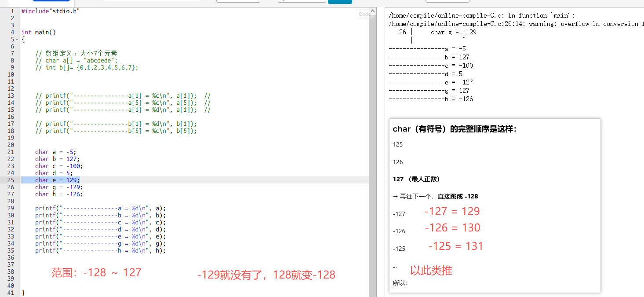Click the faint Code label in the editor corner
This screenshot has width=644, height=297.
click(364, 14)
